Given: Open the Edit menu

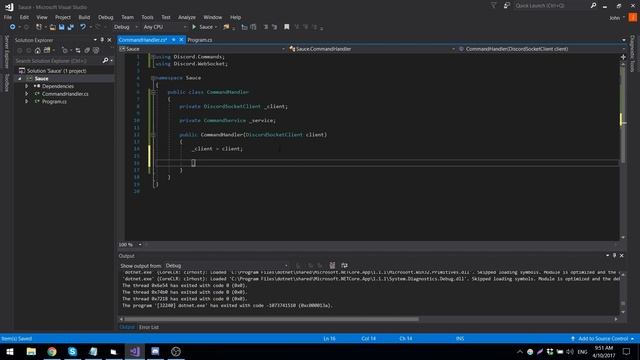Looking at the screenshot, I should 24,17.
